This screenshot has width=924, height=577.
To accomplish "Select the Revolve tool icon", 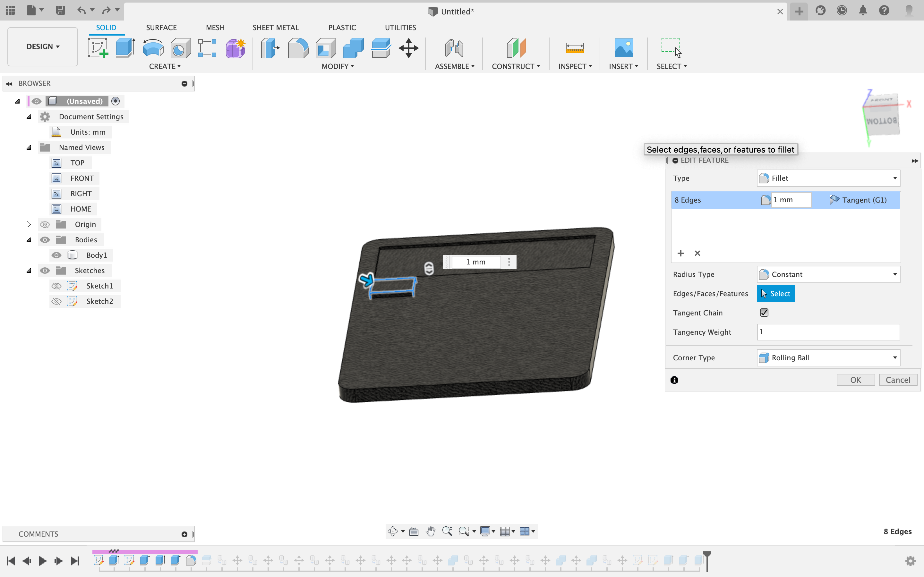I will [x=153, y=48].
